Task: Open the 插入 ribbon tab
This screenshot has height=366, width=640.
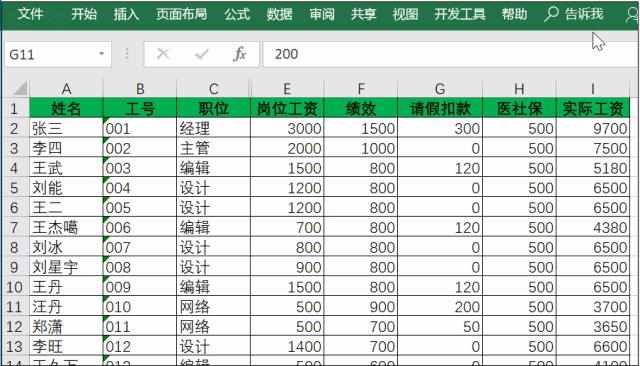Action: point(126,14)
